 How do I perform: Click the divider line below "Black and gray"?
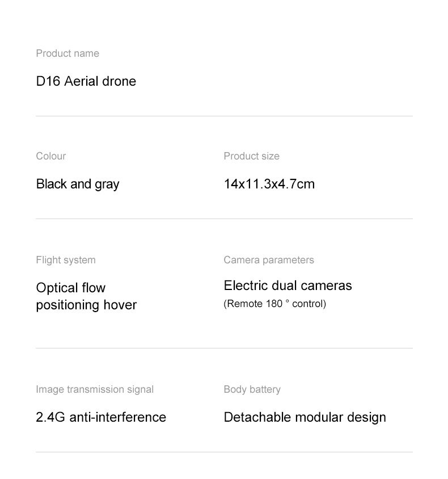click(224, 219)
